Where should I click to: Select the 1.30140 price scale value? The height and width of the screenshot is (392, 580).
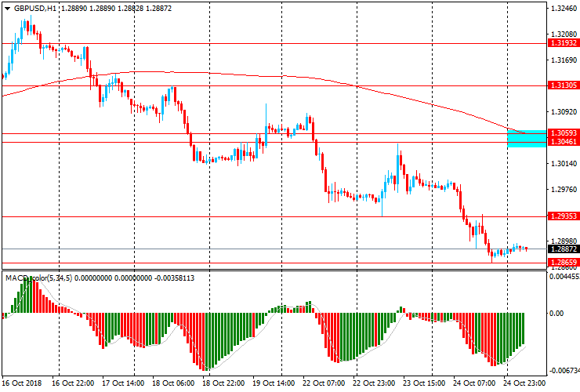(x=564, y=164)
